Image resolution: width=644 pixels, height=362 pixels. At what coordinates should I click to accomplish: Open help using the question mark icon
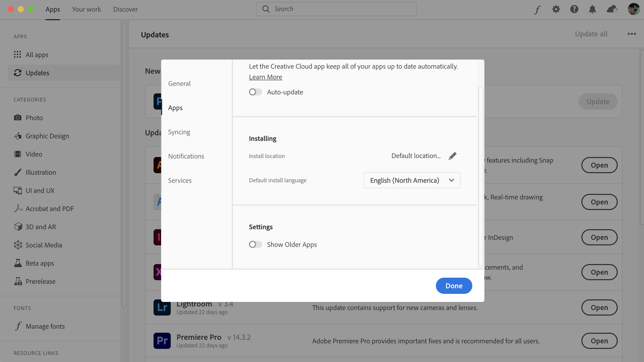(x=574, y=9)
